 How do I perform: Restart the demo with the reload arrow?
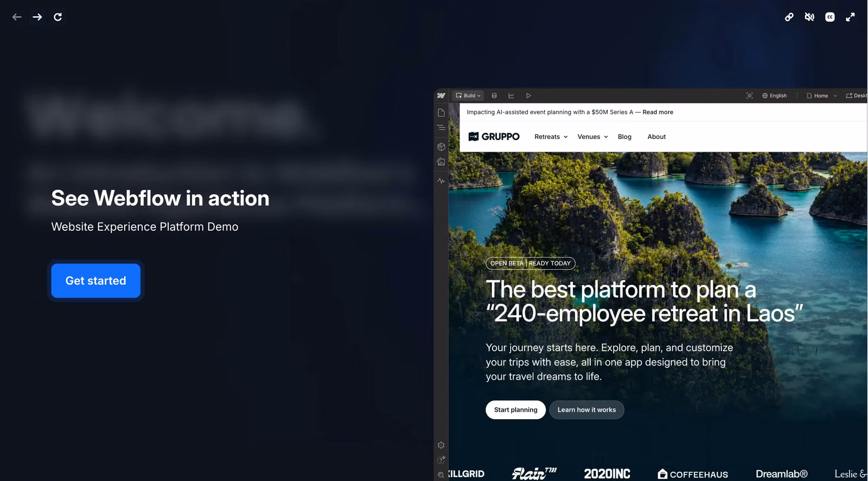[x=58, y=17]
